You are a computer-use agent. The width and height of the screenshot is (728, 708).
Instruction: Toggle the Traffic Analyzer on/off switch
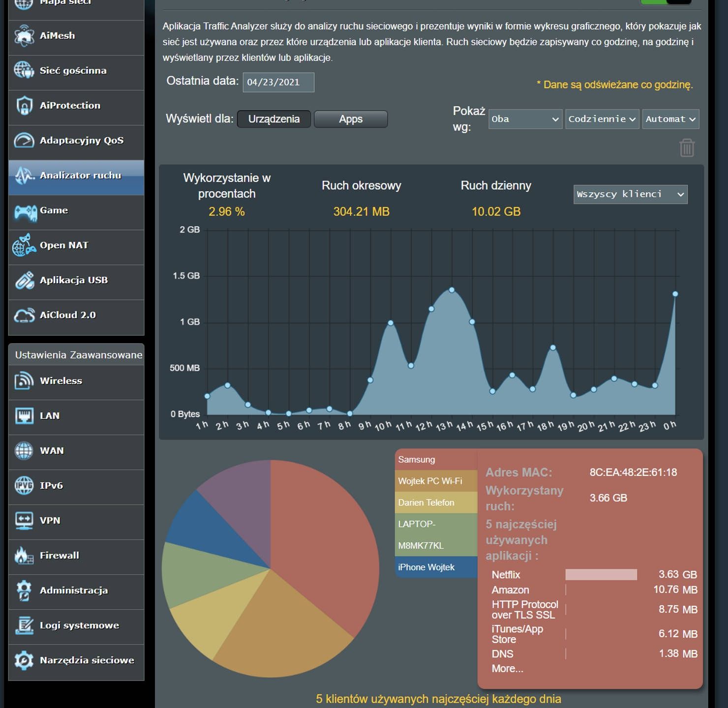pyautogui.click(x=666, y=1)
